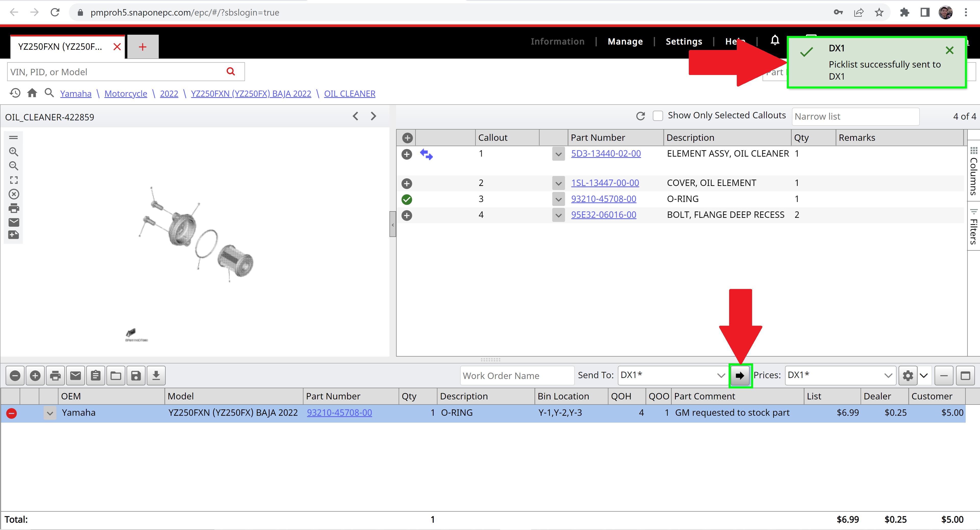This screenshot has height=530, width=980.
Task: Click the download picklist icon
Action: (156, 376)
